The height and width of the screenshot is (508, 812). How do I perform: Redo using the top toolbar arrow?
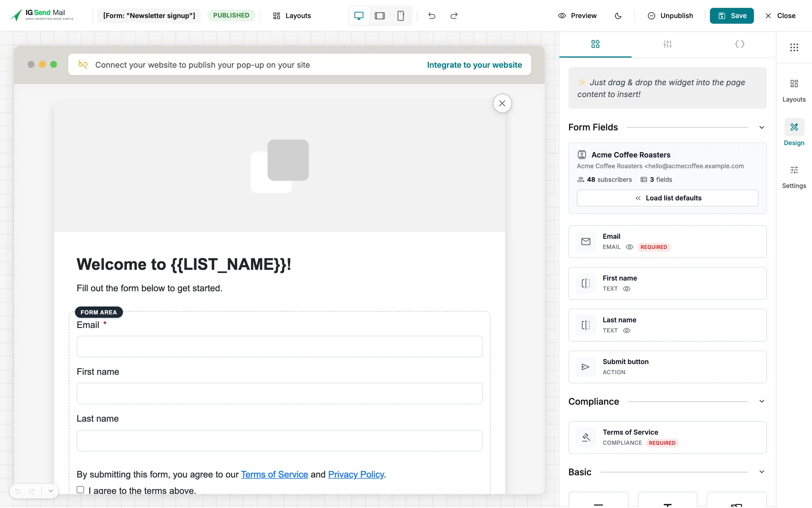pos(454,16)
